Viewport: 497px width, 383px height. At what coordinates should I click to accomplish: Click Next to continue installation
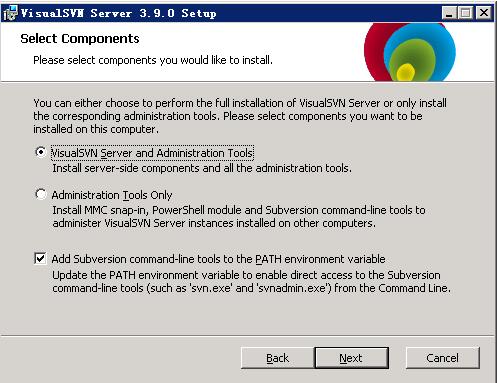(x=351, y=358)
